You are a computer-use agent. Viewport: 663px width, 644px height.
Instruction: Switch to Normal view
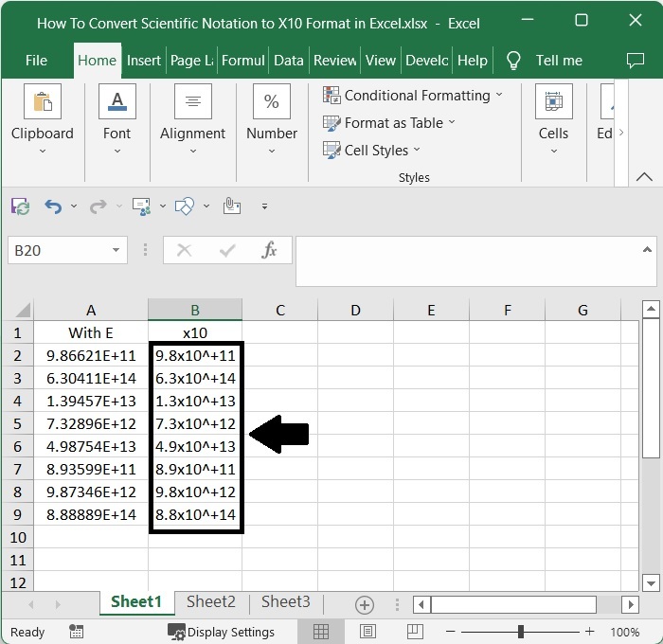321,632
